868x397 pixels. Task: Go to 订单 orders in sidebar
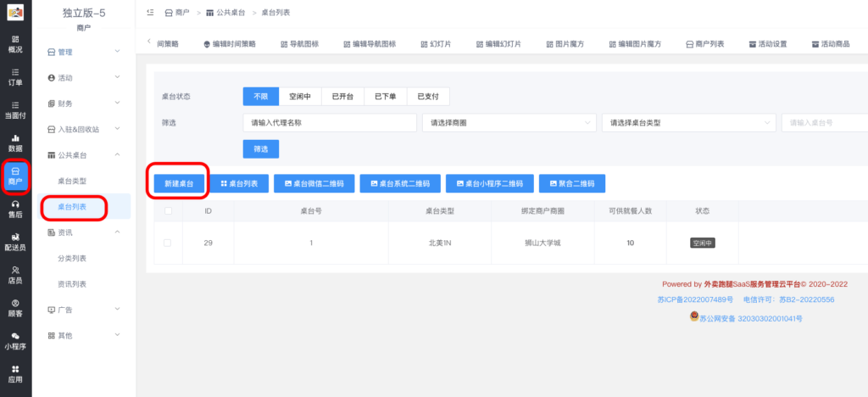click(15, 77)
